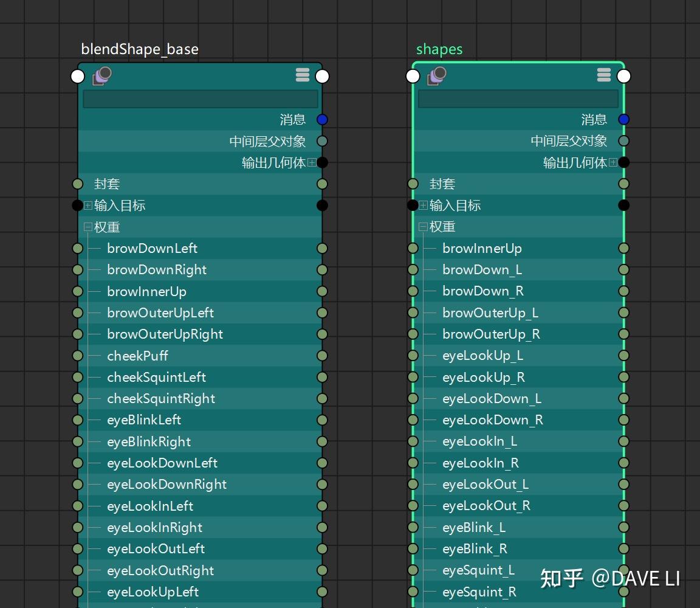Click 中间层父对象 output port on shapes node
The image size is (700, 608).
(623, 141)
